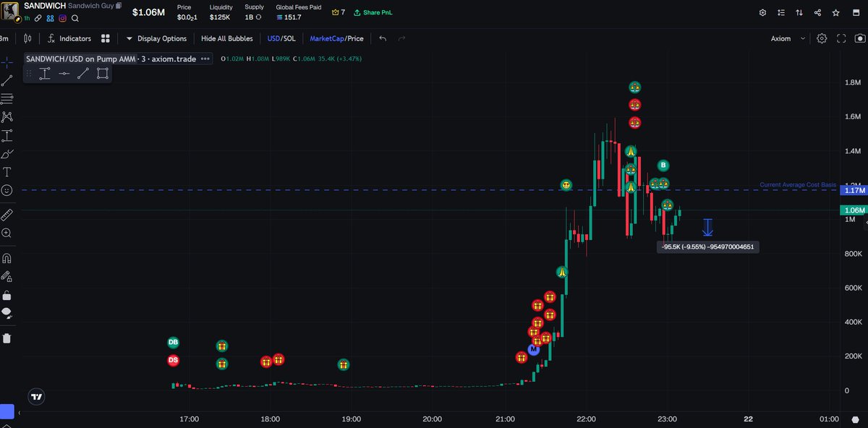Undo the last chart action

[383, 38]
